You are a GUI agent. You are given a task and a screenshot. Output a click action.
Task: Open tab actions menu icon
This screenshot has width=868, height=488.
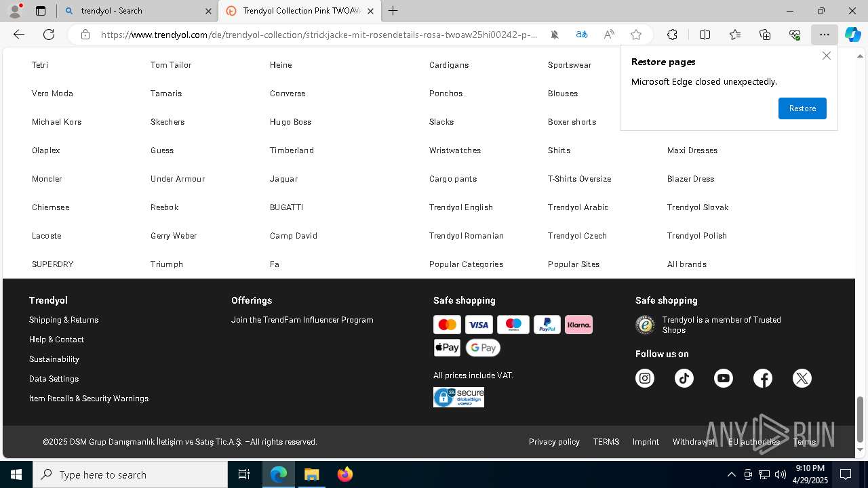tap(41, 11)
